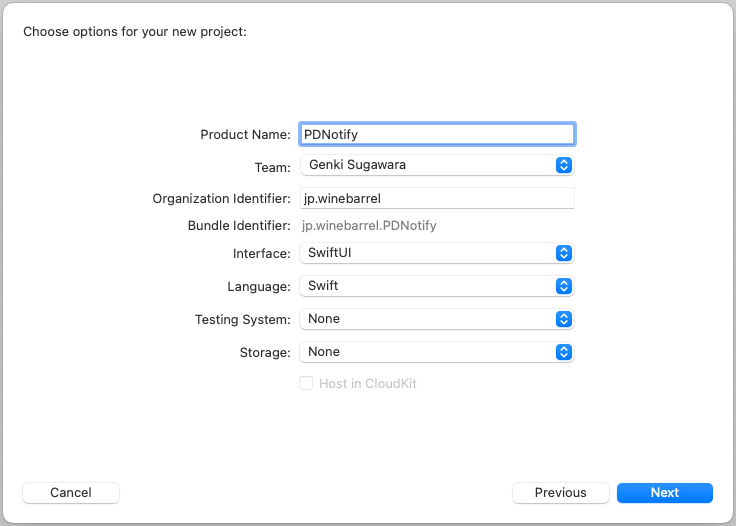Click the Product Name label
This screenshot has width=736, height=526.
pos(245,134)
